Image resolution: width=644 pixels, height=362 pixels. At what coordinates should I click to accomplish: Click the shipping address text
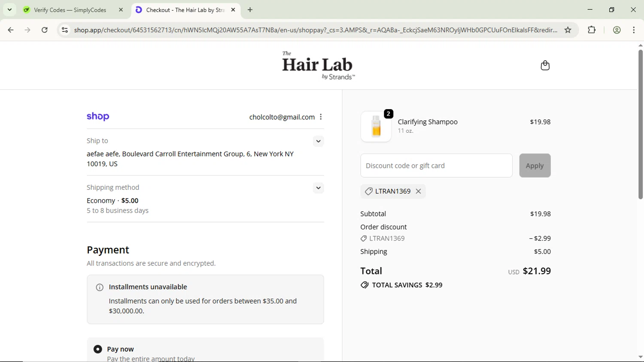pyautogui.click(x=190, y=159)
